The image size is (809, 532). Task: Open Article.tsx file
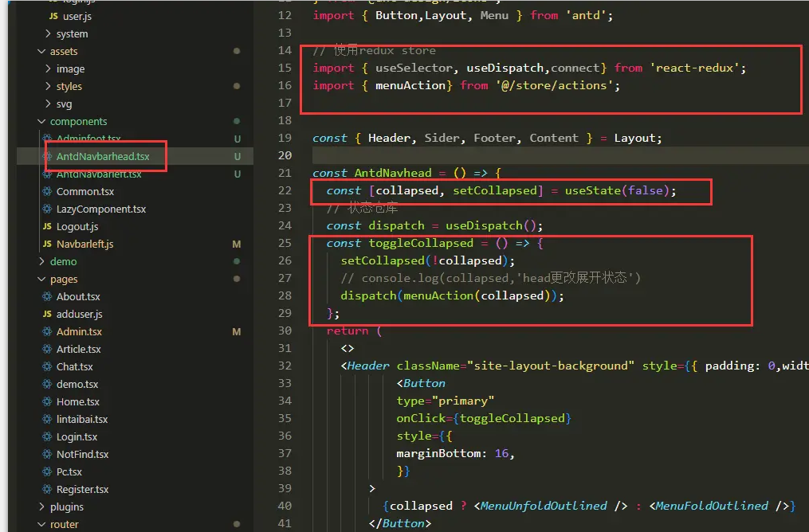click(78, 350)
